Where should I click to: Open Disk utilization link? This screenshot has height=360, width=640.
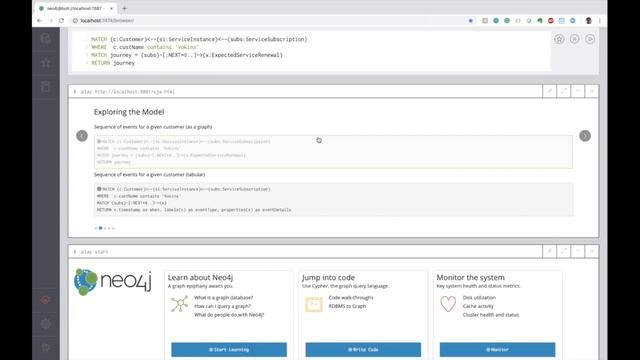tap(479, 298)
